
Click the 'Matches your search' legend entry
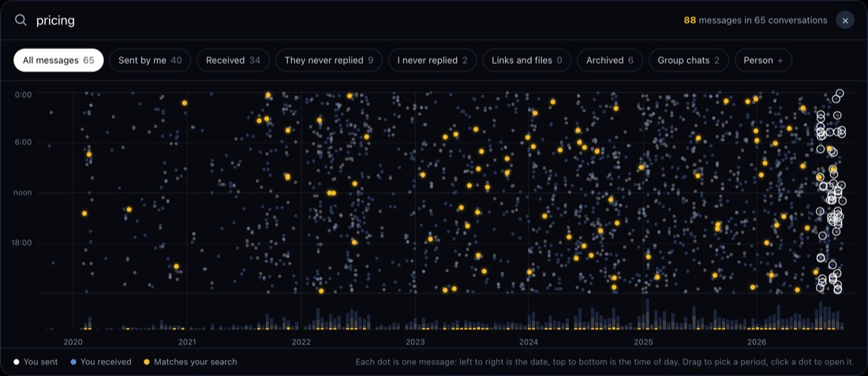click(190, 362)
